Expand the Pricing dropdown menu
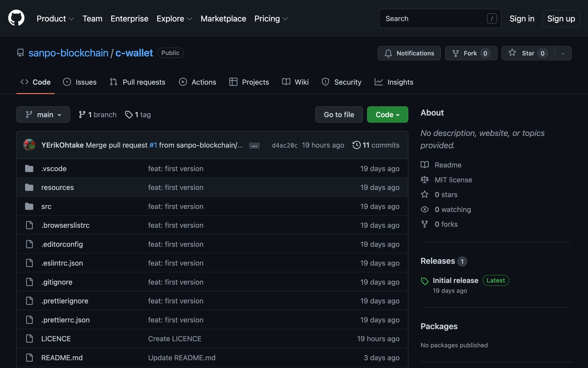The height and width of the screenshot is (368, 588). (x=271, y=18)
